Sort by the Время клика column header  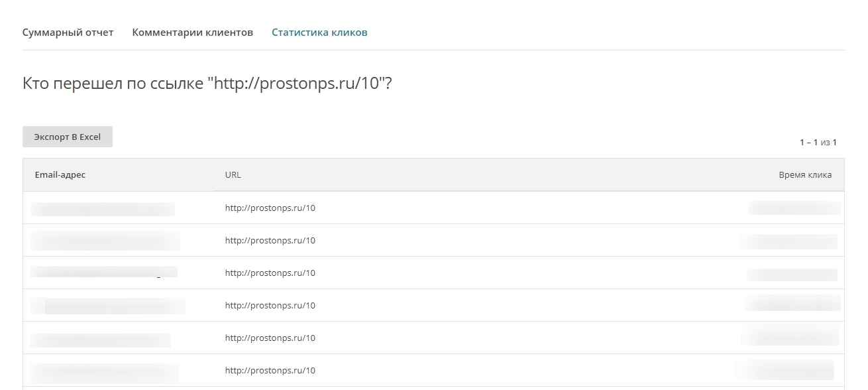coord(805,175)
